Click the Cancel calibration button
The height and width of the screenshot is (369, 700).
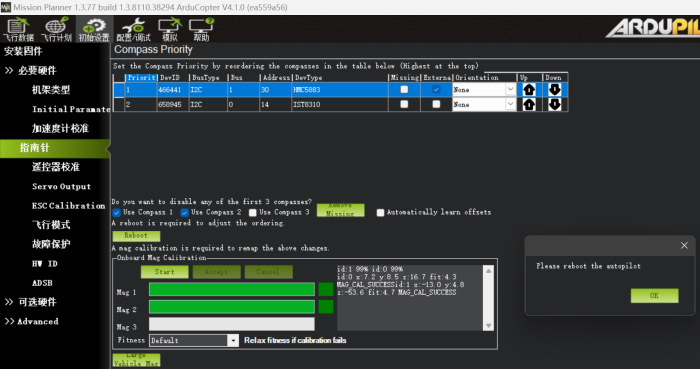click(268, 272)
